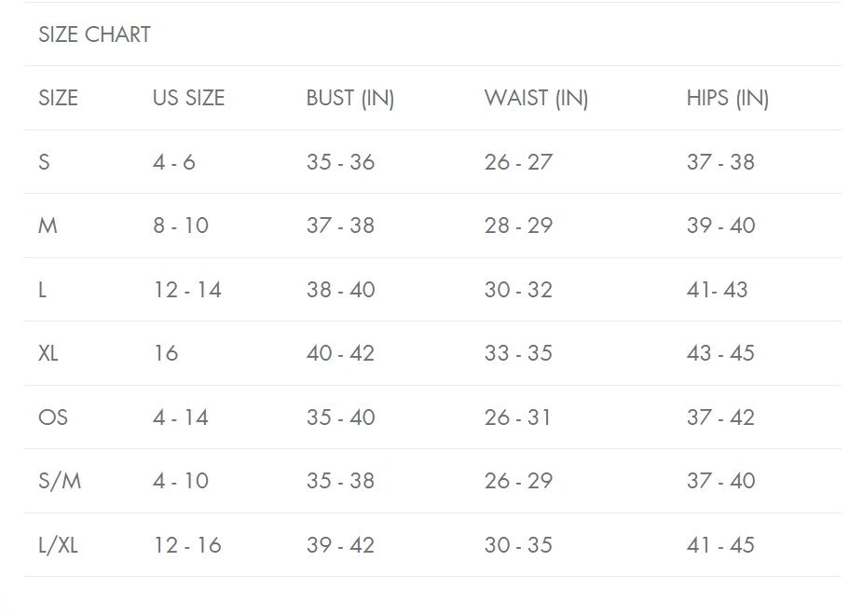863x616 pixels.
Task: Click the HIPS (IN) column header
Action: tap(727, 98)
